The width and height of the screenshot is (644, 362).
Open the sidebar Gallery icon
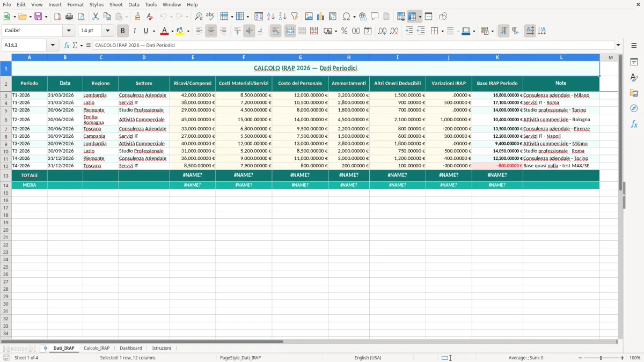point(634,93)
